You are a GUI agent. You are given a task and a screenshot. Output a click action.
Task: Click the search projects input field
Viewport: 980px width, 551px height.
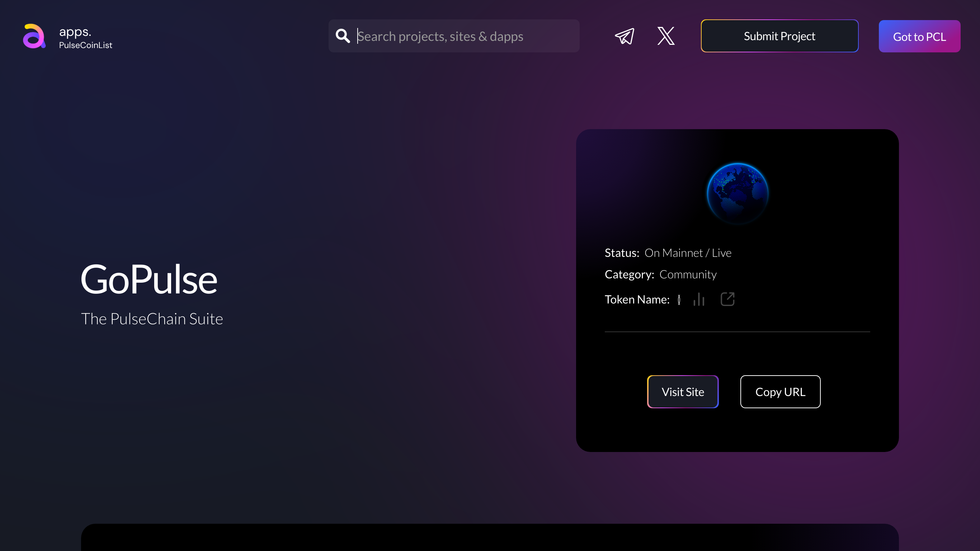tap(457, 36)
